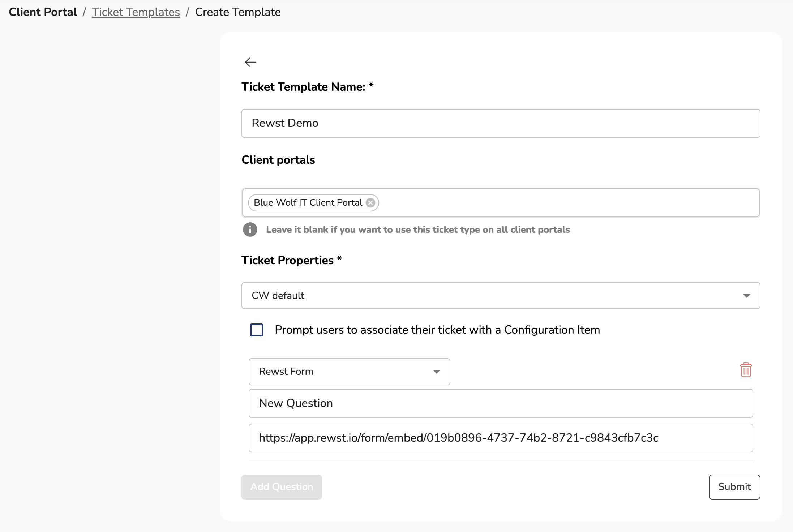Image resolution: width=793 pixels, height=532 pixels.
Task: Click the info icon beside the hint text
Action: click(250, 229)
